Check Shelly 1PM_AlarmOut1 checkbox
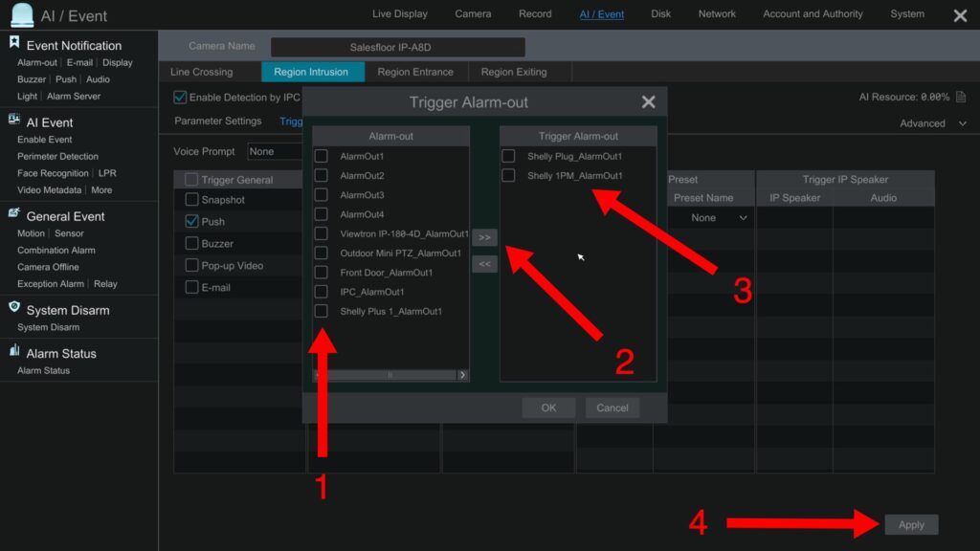 point(509,176)
